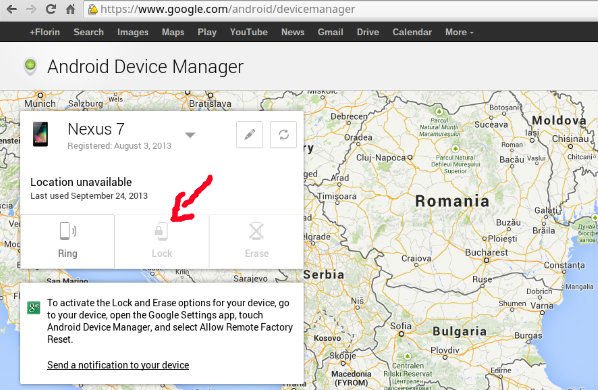Click Burgas on the map
Viewport: 598px width, 390px height.
(528, 335)
